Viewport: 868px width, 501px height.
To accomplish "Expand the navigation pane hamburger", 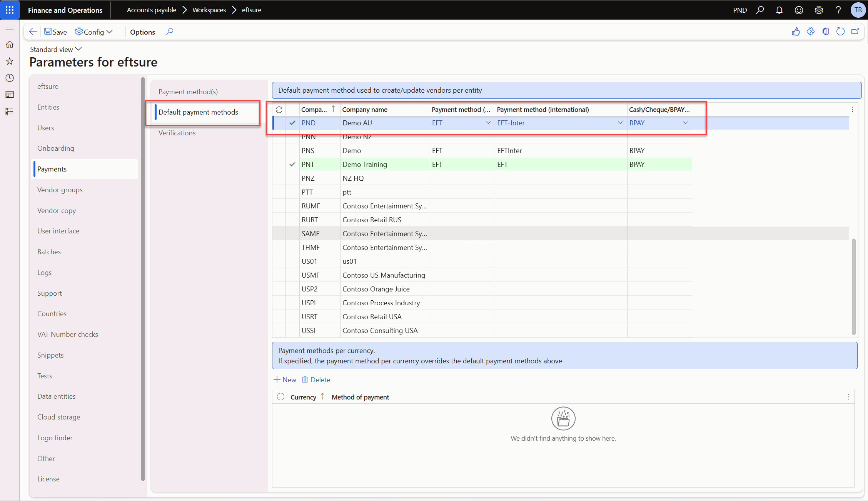I will (10, 28).
